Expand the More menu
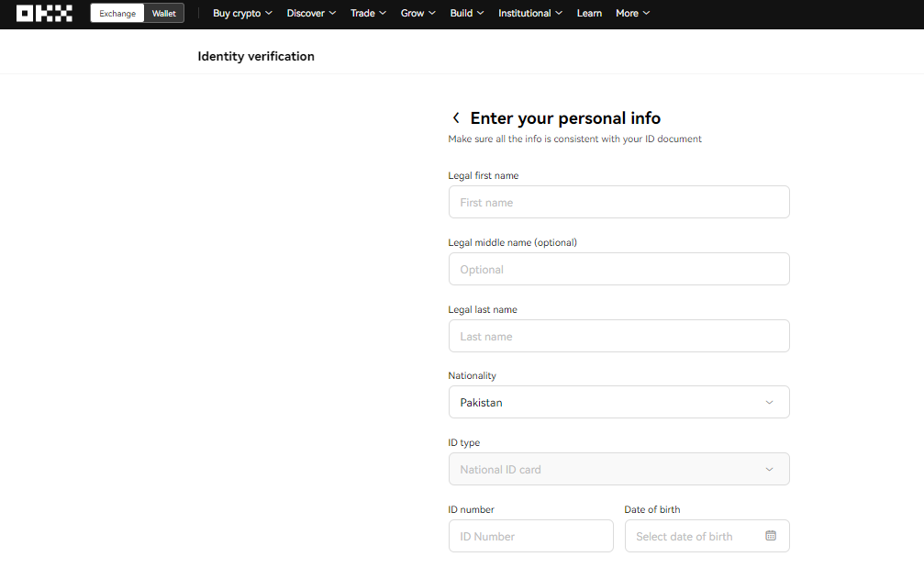924x579 pixels. tap(632, 13)
